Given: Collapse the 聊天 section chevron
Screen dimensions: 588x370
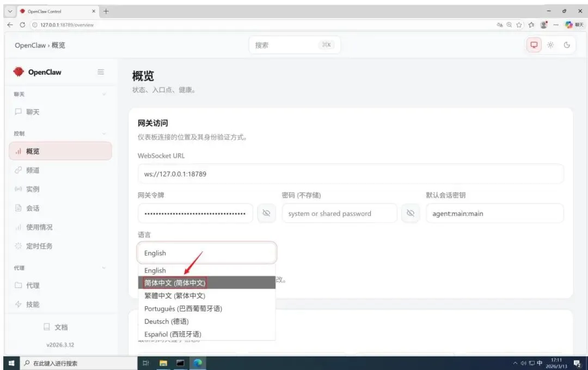Looking at the screenshot, I should [104, 94].
